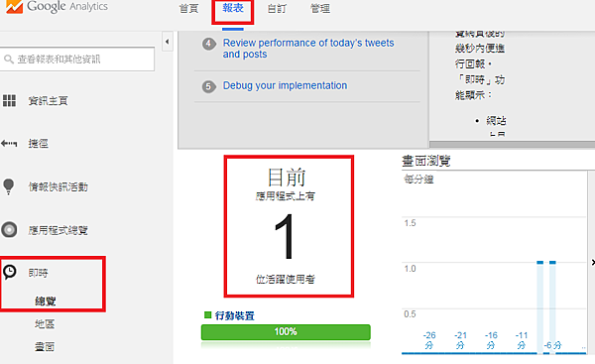Click the search magnifier icon
Image resolution: width=595 pixels, height=364 pixels.
tap(8, 60)
